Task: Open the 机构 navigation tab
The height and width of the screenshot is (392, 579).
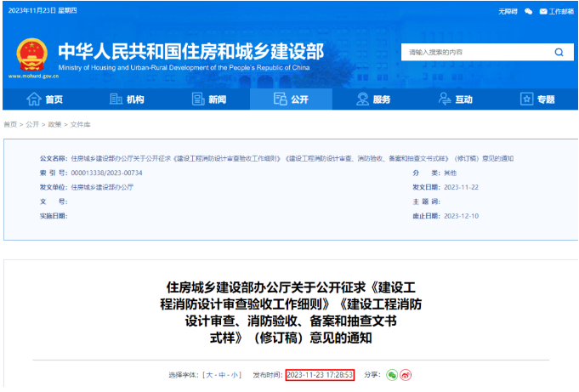Action: [128, 99]
